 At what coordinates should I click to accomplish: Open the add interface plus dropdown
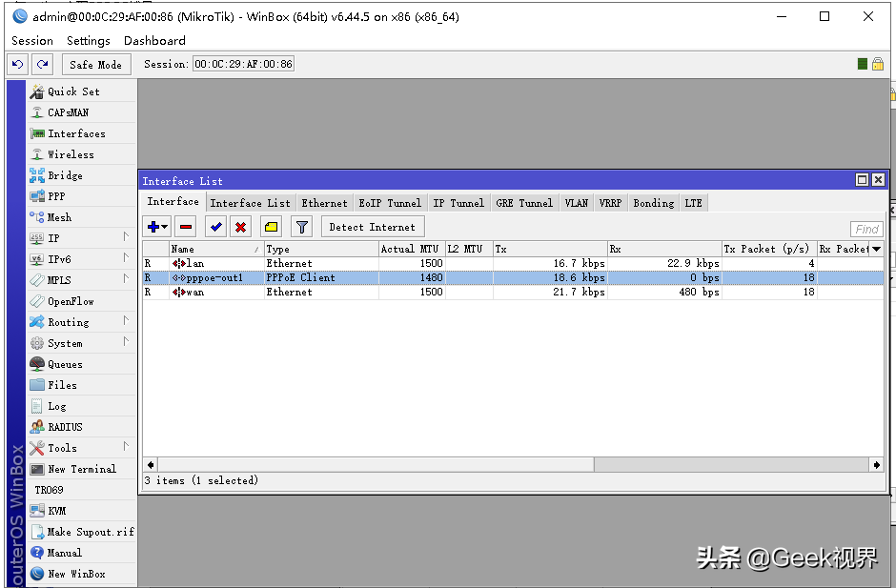[x=157, y=227]
